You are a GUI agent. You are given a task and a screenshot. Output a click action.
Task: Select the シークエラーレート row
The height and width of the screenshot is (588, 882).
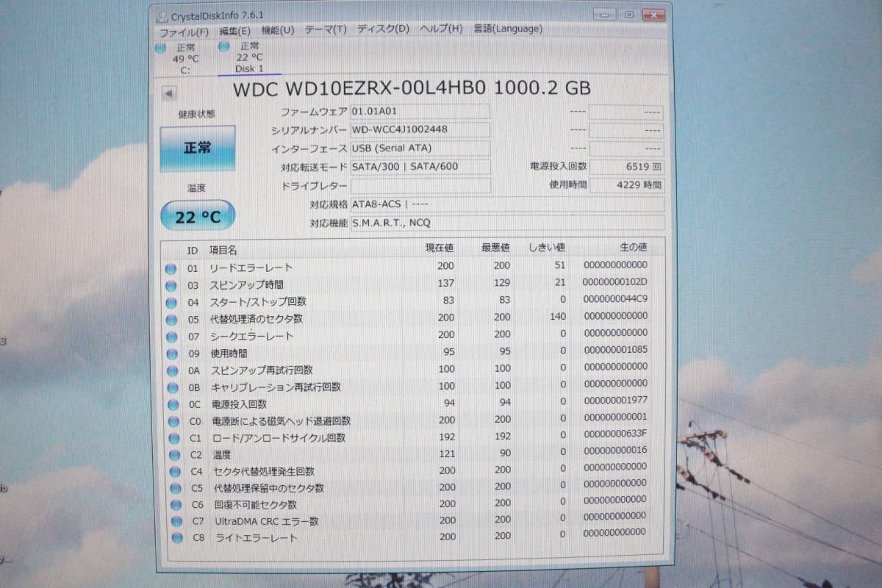point(412,334)
